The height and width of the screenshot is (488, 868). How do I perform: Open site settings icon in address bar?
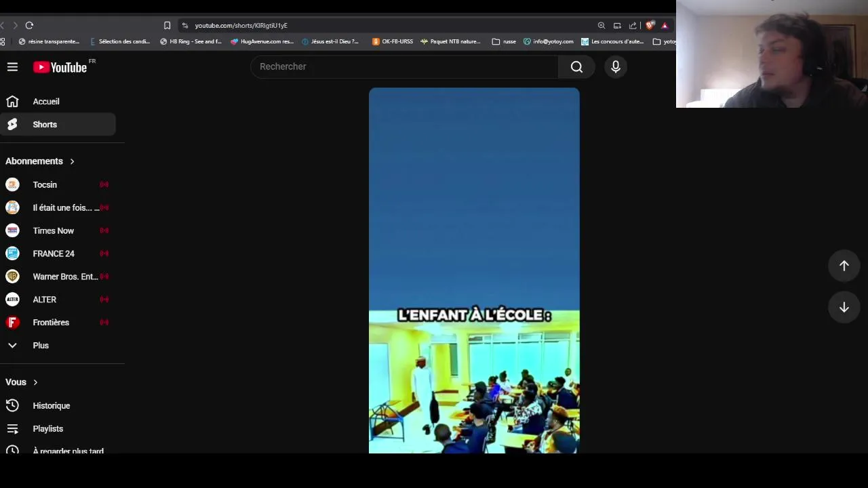click(x=185, y=26)
